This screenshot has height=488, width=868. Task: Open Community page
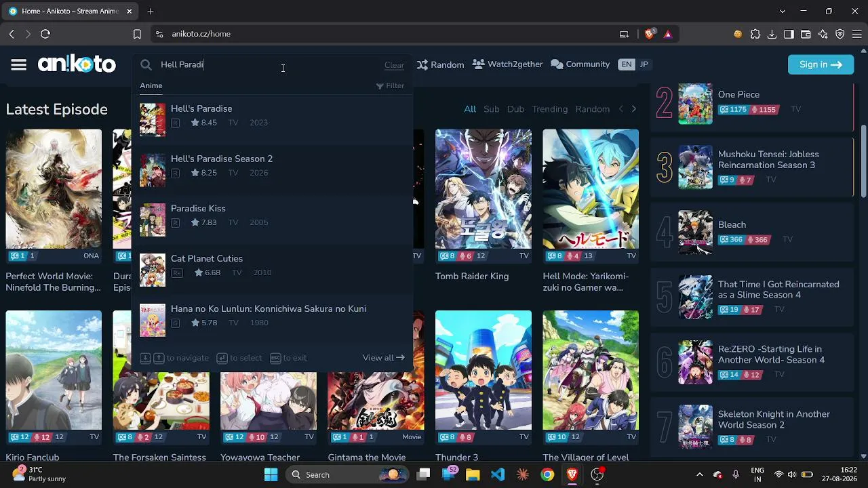[580, 64]
